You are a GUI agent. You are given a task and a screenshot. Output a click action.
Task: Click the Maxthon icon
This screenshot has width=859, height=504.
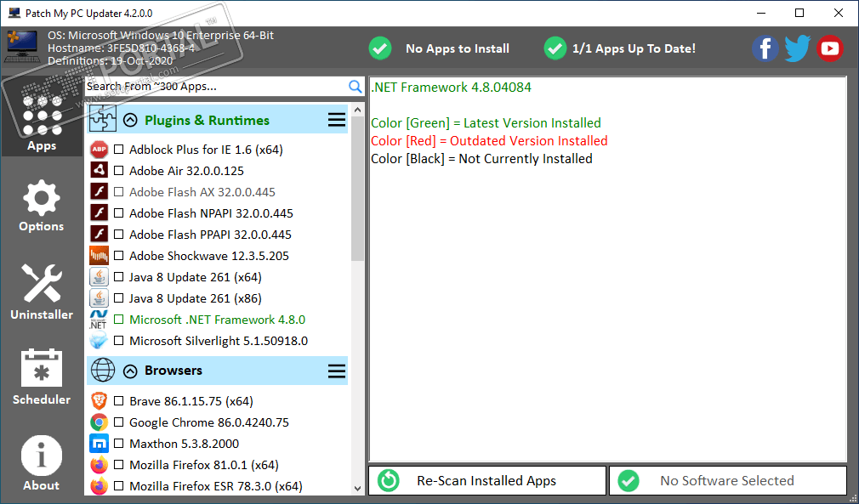(100, 444)
